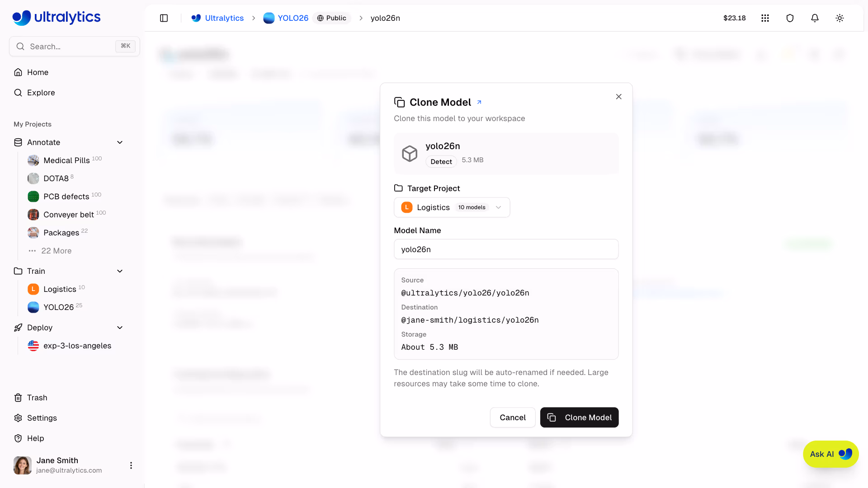Collapse the Deploy section chevron
Screen dimensions: 868x488
[120, 328]
